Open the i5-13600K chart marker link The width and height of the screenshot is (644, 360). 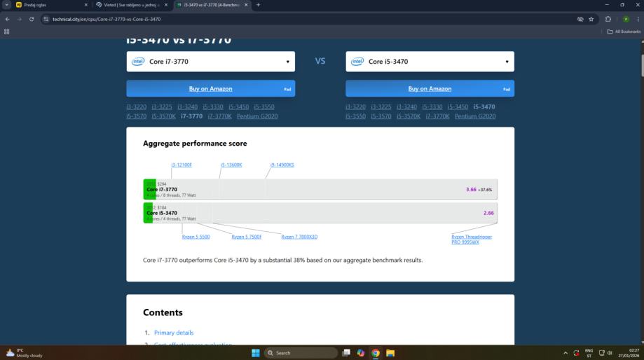pyautogui.click(x=232, y=165)
